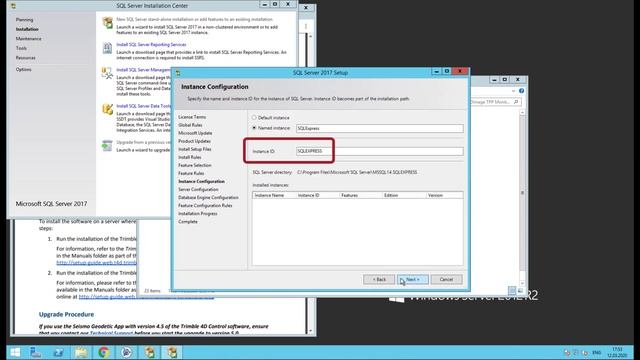This screenshot has height=360, width=640.
Task: Select the Named instance radio button
Action: tap(254, 128)
